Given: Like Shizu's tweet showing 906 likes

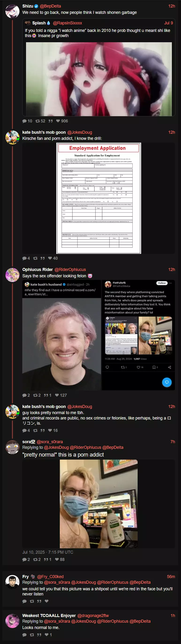Looking at the screenshot, I should pos(62,121).
